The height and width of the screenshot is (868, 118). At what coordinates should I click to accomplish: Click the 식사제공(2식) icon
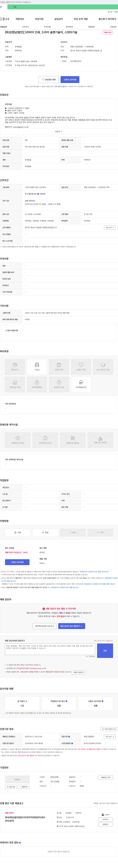coord(81,384)
